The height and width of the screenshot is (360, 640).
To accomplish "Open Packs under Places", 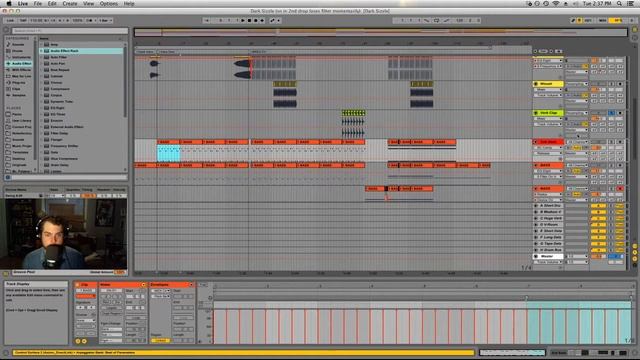I will (x=18, y=114).
